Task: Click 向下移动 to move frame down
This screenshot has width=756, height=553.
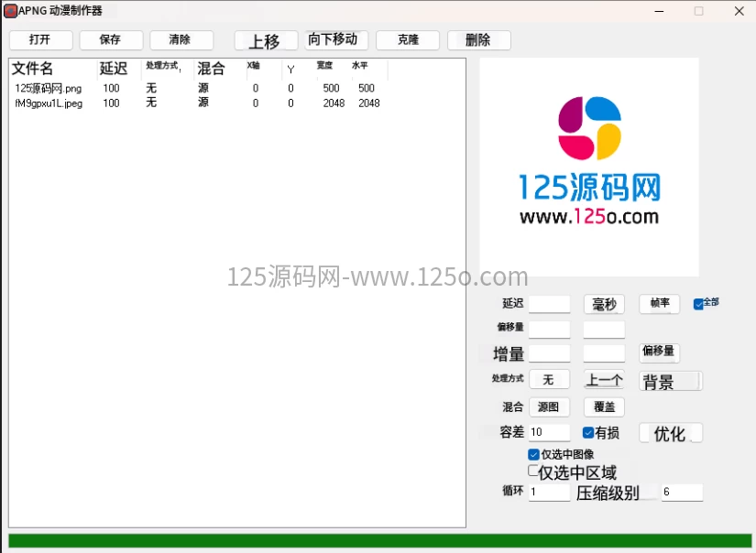Action: point(334,39)
